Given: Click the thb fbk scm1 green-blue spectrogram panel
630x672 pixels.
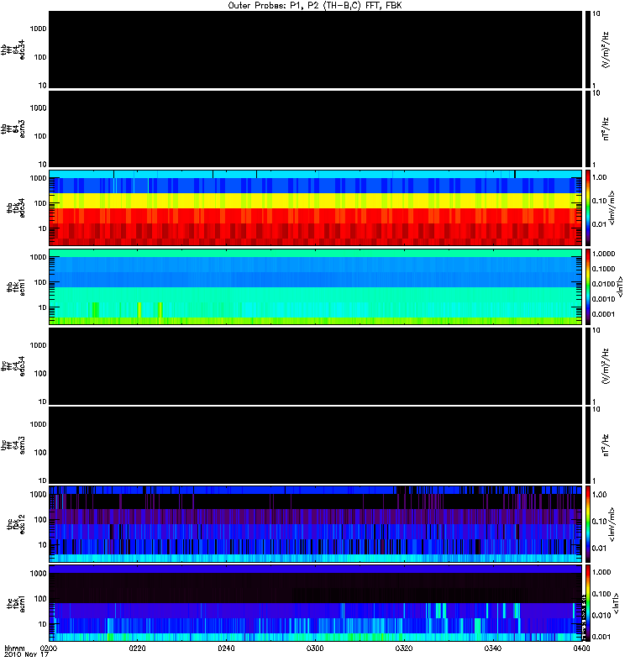Looking at the screenshot, I should 316,286.
